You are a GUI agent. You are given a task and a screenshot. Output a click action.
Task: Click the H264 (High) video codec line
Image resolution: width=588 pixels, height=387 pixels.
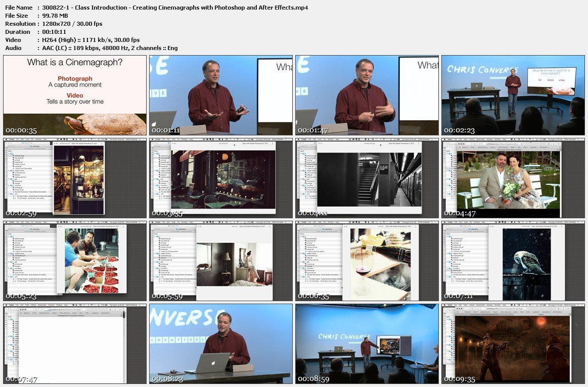[91, 40]
